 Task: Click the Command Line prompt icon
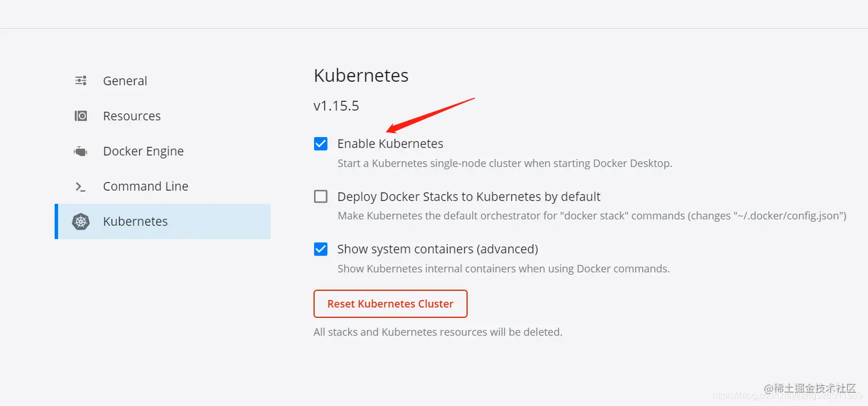point(81,187)
